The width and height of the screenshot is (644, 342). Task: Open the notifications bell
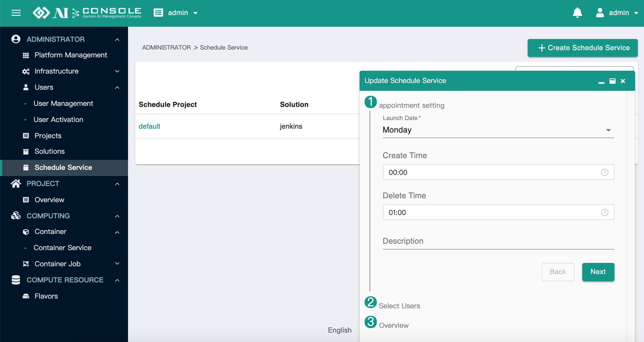[577, 13]
